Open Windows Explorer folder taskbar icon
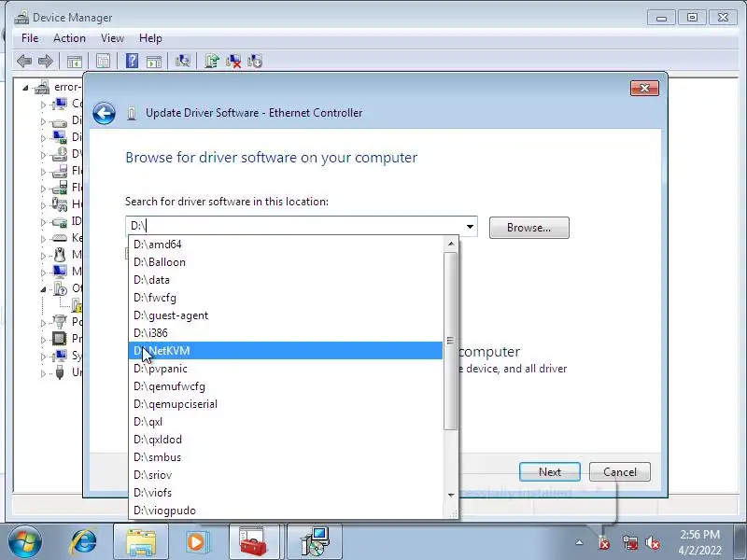 pos(141,542)
